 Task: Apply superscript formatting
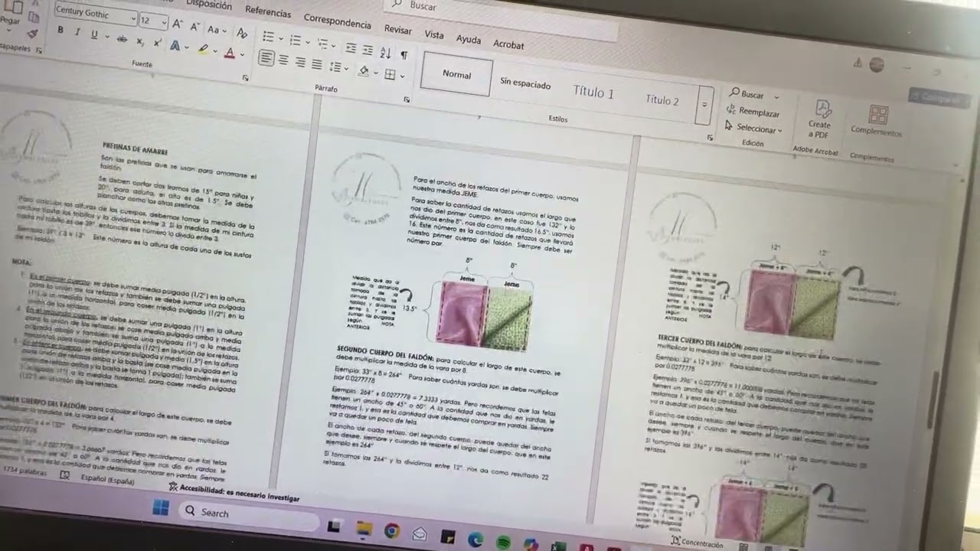(x=158, y=44)
